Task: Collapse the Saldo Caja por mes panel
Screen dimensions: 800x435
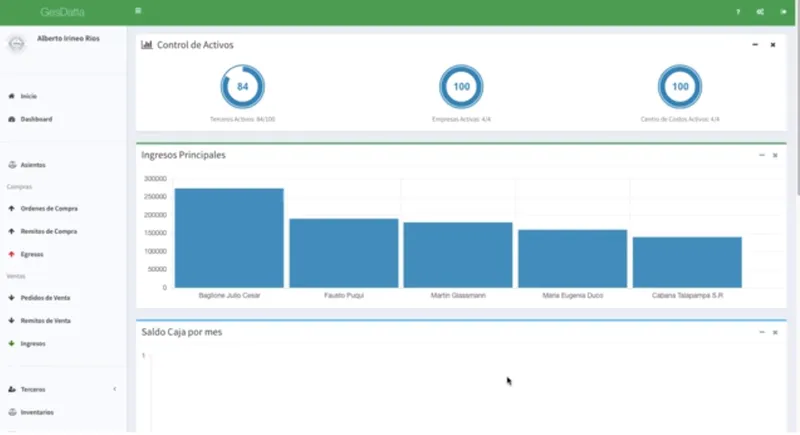Action: pos(762,332)
